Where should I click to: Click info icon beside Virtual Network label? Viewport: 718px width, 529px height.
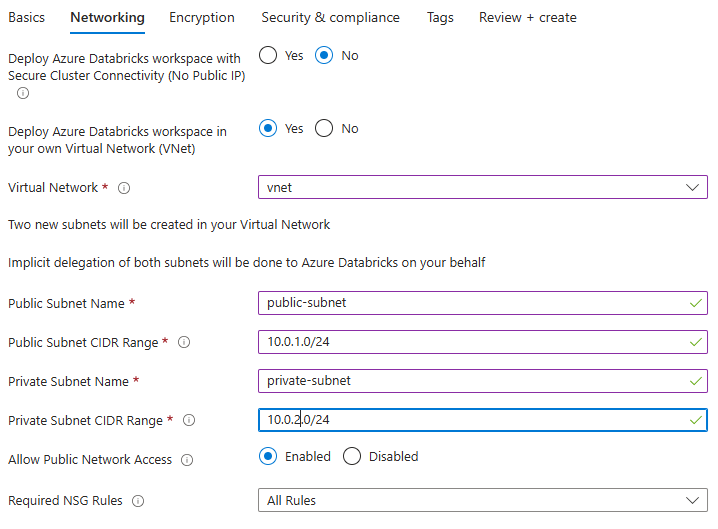coord(125,188)
